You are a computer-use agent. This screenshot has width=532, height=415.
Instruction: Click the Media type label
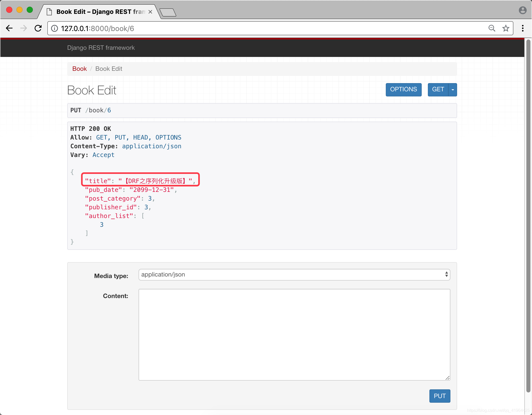coord(111,276)
